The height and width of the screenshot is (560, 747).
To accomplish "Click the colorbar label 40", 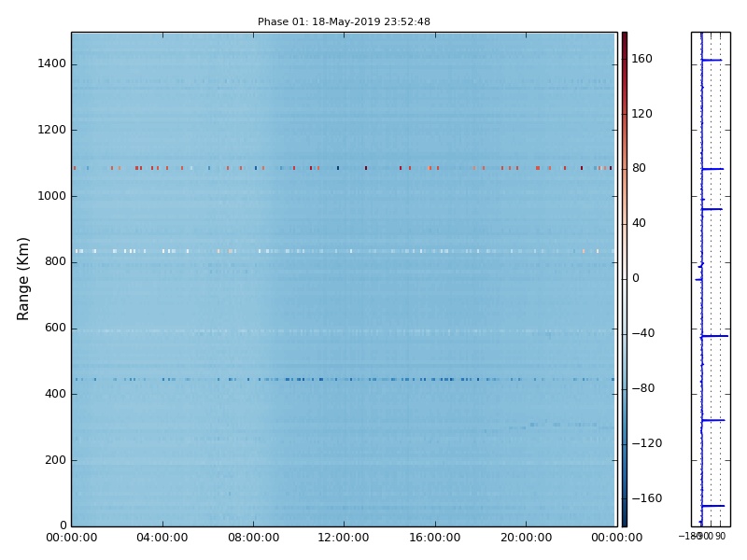I will pyautogui.click(x=639, y=223).
